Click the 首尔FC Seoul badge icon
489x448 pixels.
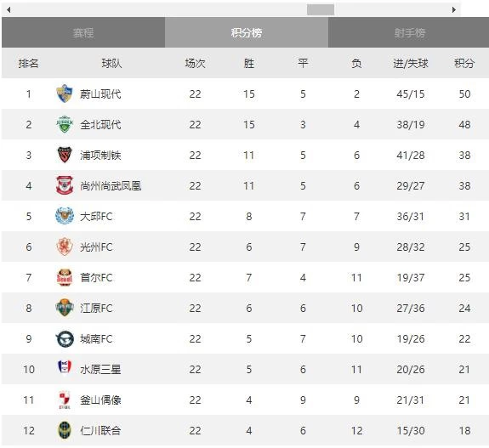pyautogui.click(x=65, y=277)
